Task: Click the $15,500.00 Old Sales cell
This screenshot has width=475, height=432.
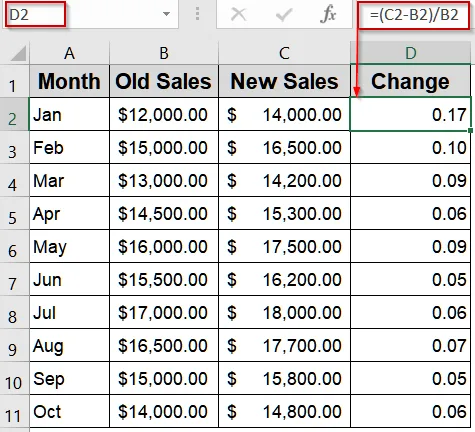Action: (x=164, y=279)
